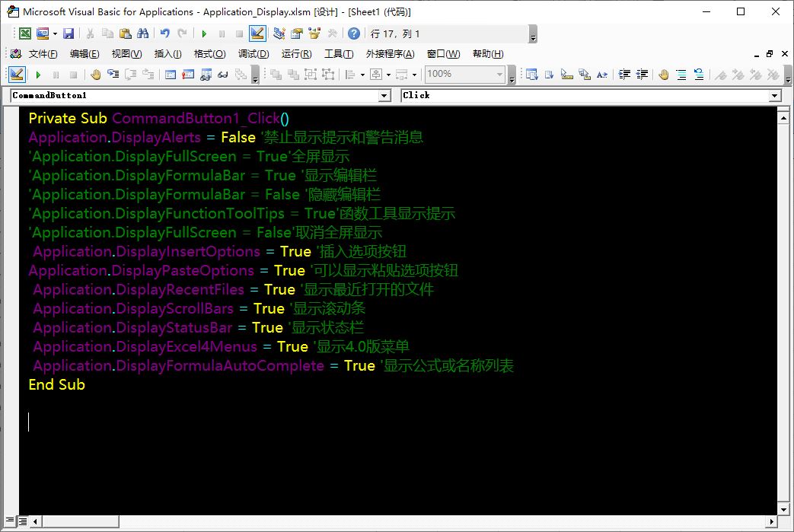This screenshot has width=794, height=532.
Task: Open the 外接程序(A) menu
Action: 390,53
